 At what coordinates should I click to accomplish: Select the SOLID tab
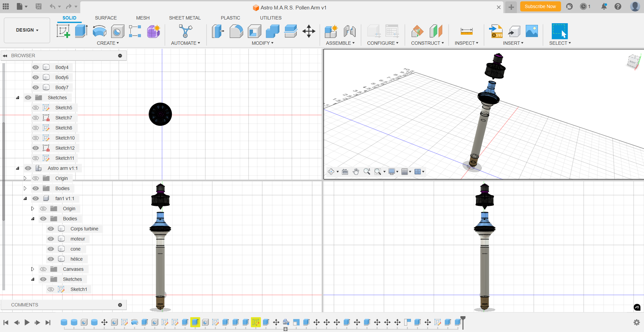click(69, 18)
